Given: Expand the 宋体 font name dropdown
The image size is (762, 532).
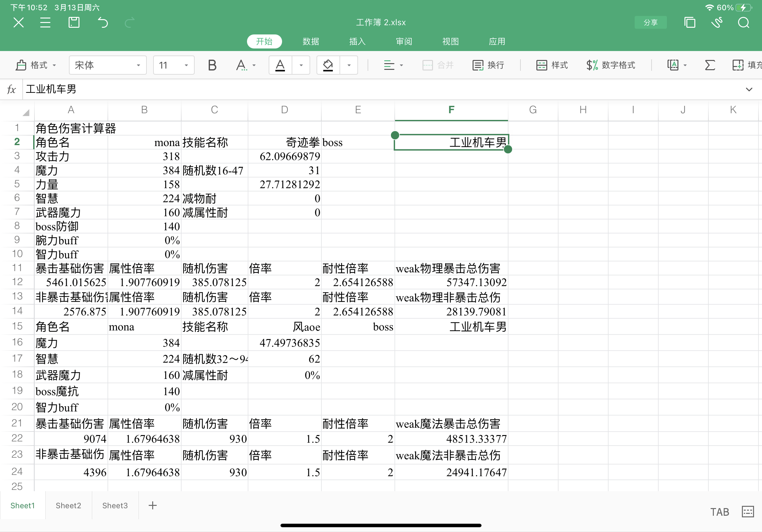Looking at the screenshot, I should pos(108,65).
